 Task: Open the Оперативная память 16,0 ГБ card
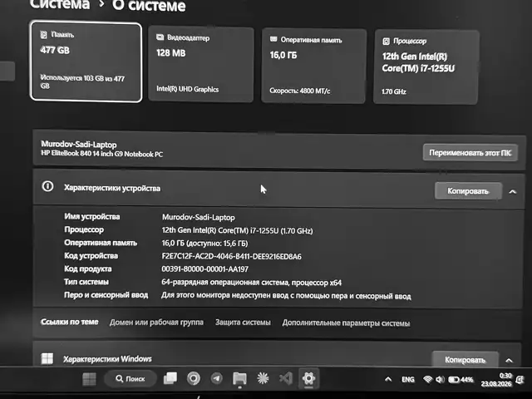pyautogui.click(x=314, y=66)
